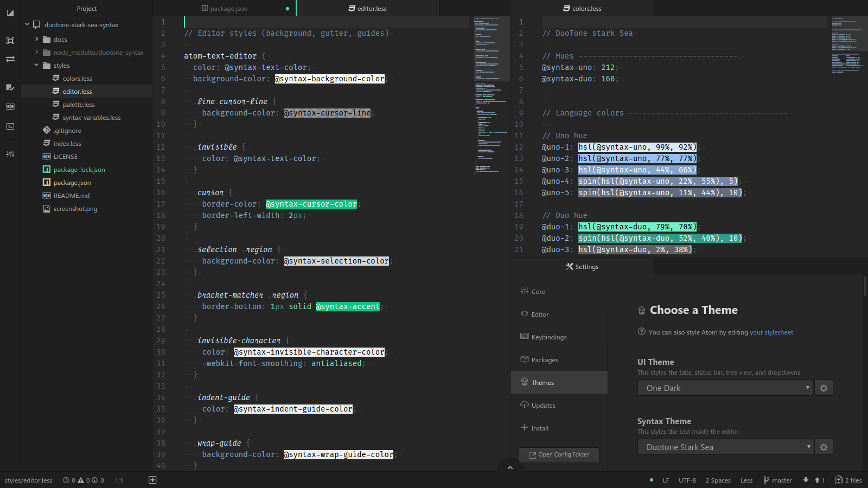868x488 pixels.
Task: Click the master branch indicator
Action: tap(777, 480)
